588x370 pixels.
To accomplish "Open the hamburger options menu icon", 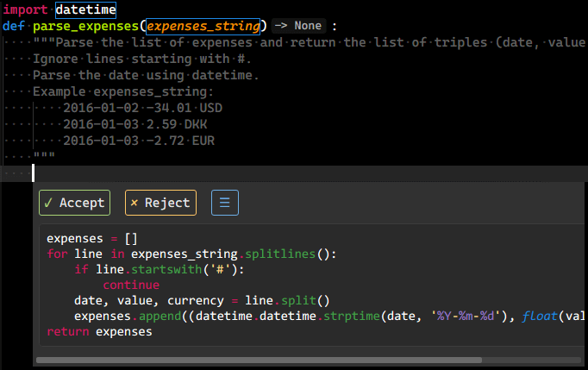I will [x=225, y=203].
